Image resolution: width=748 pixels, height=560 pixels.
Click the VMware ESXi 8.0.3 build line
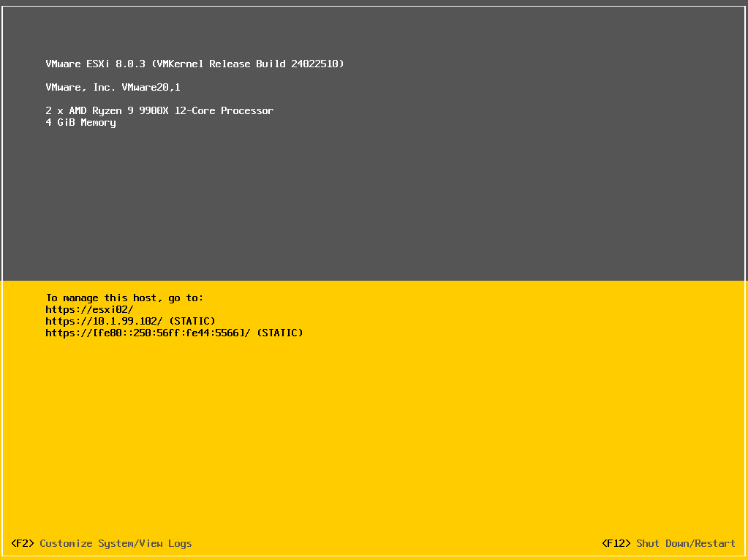pyautogui.click(x=194, y=64)
